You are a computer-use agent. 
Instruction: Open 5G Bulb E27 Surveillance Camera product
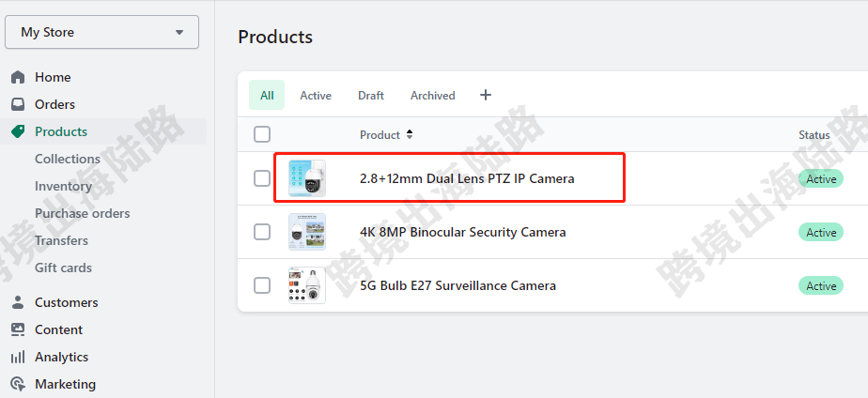pyautogui.click(x=457, y=285)
